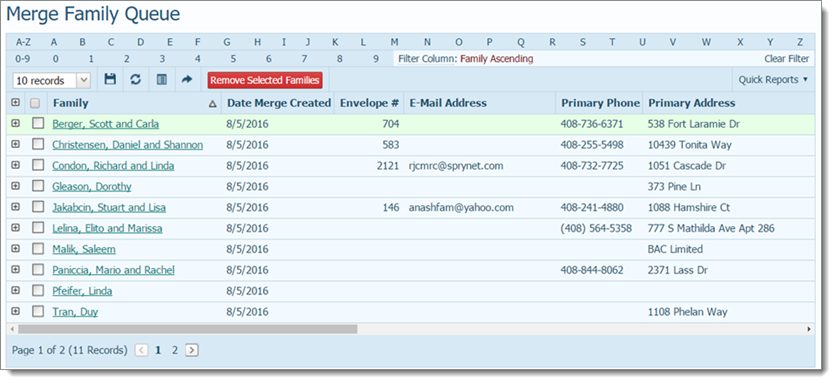Click the save floppy disk icon
This screenshot has width=835, height=383.
(110, 79)
